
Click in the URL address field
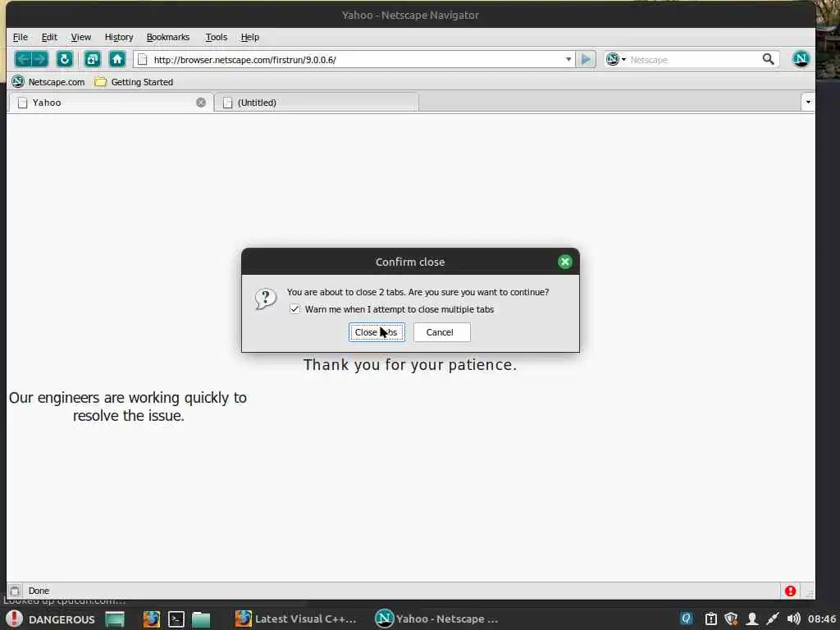356,59
